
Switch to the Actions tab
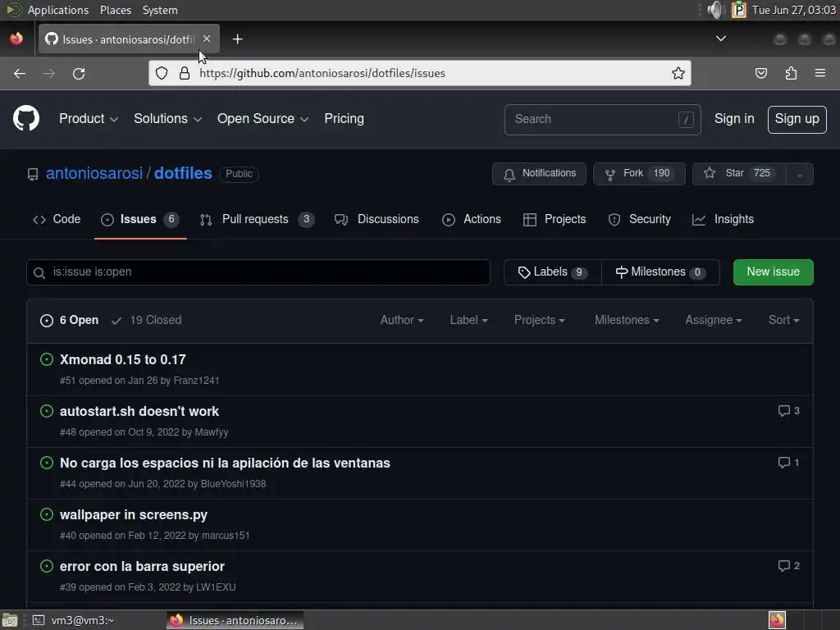472,219
